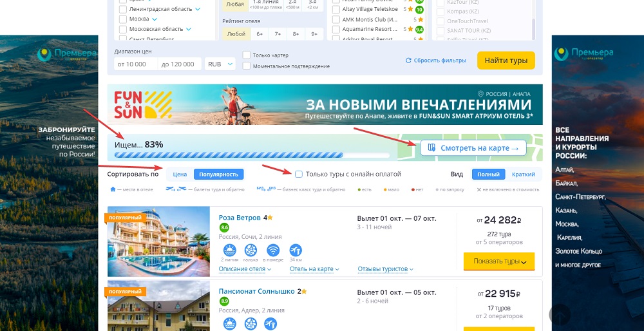Image resolution: width=644 pixels, height=331 pixels.
Task: Enable Только туры с онлайн оплатой checkbox
Action: point(299,174)
